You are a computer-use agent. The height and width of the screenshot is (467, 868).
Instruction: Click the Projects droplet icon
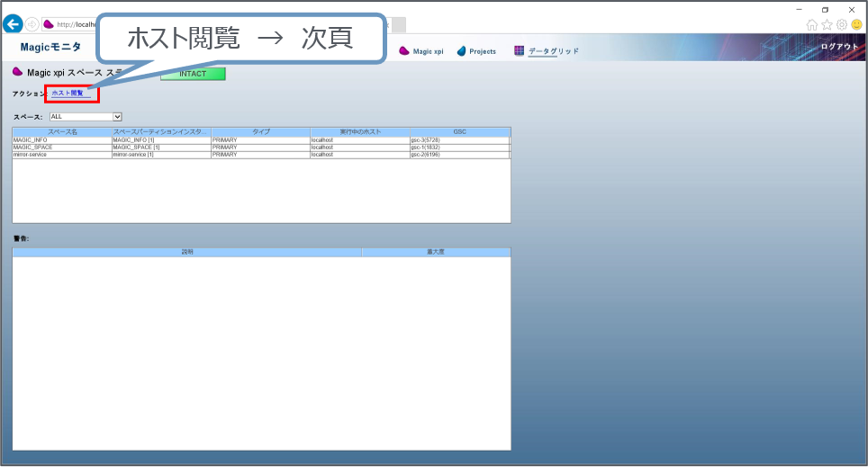(x=462, y=51)
